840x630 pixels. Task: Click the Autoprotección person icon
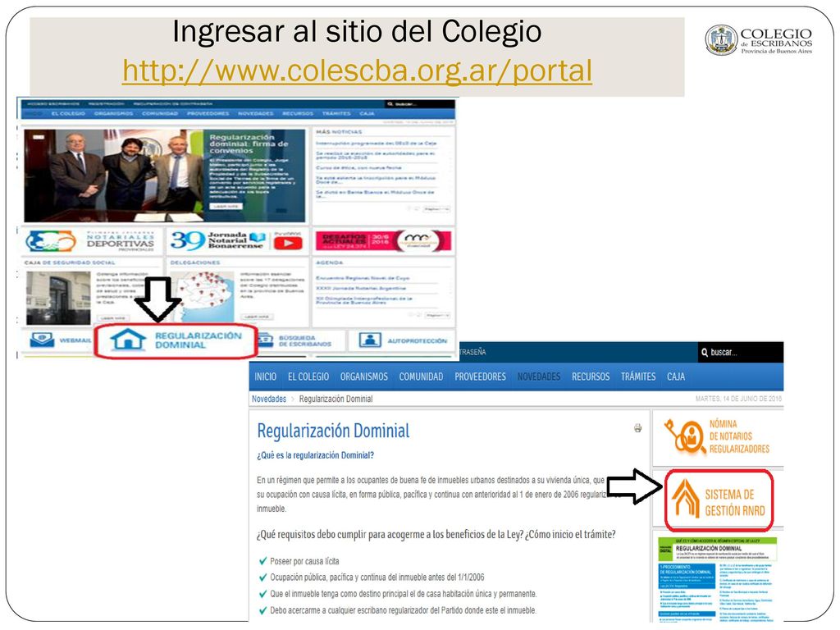point(370,340)
